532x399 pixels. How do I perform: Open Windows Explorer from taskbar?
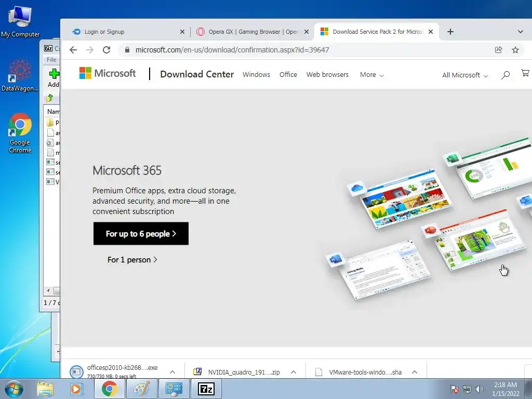coord(45,389)
